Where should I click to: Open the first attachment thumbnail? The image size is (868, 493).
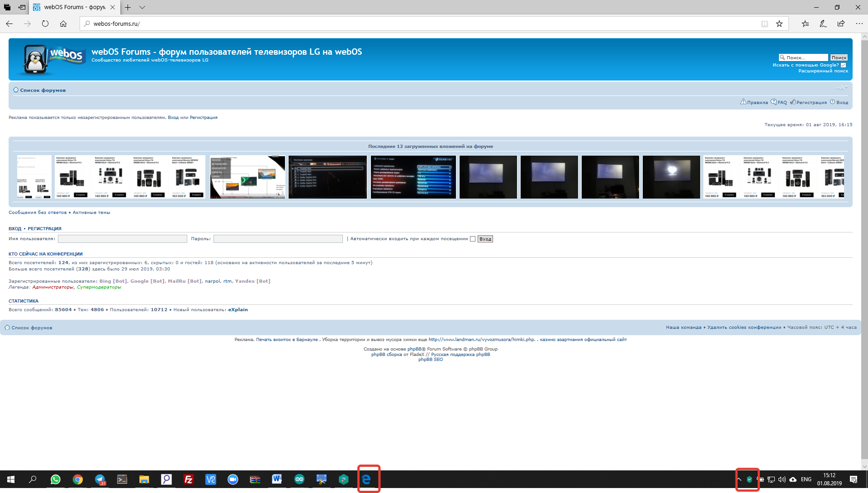click(34, 177)
